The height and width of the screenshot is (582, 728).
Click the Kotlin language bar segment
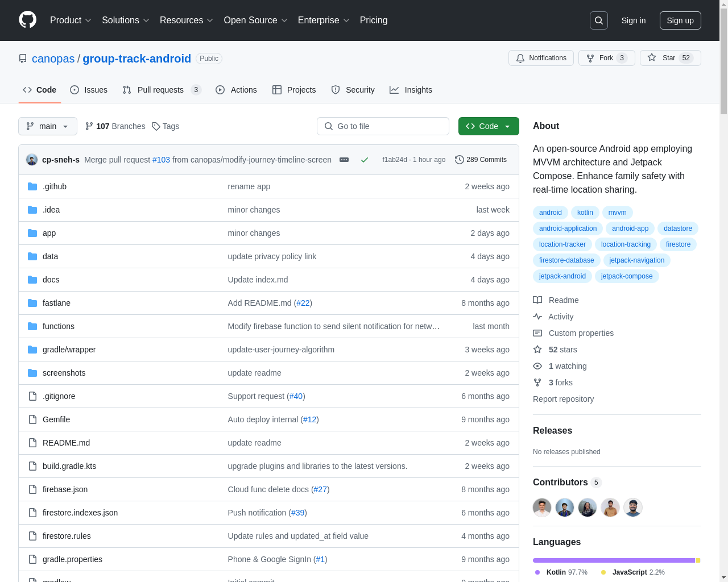[x=614, y=560]
